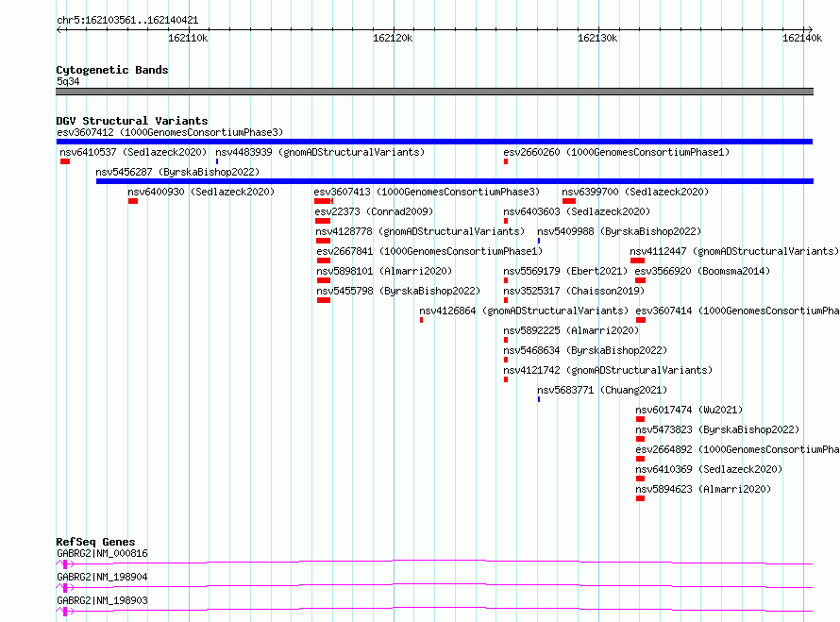The height and width of the screenshot is (622, 840).
Task: Click the red bar under esv3607413
Action: point(324,201)
